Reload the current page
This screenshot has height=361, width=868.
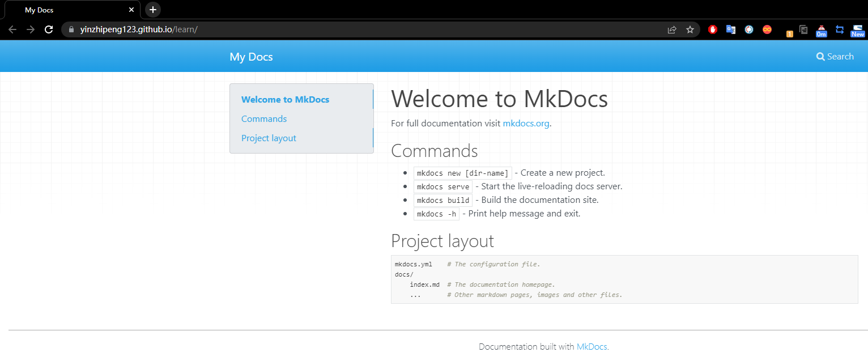(49, 29)
